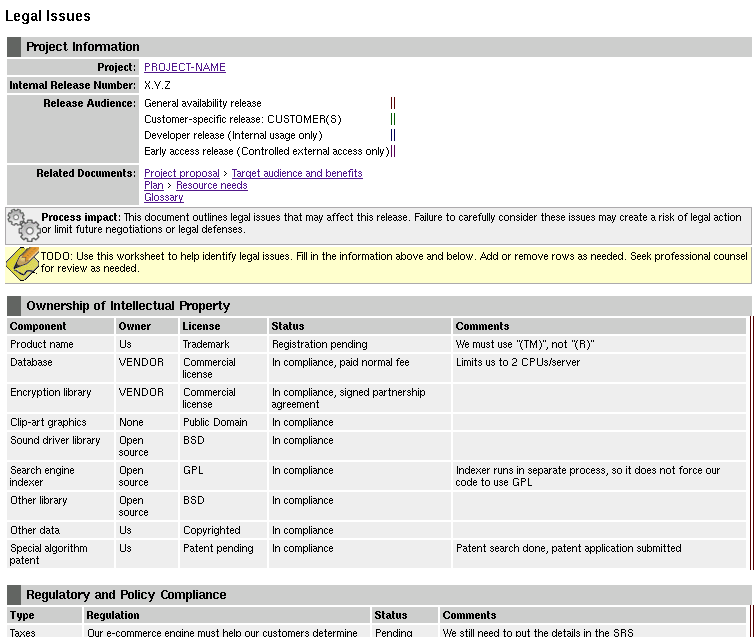Select the 'Trademark' license cell

click(x=223, y=344)
